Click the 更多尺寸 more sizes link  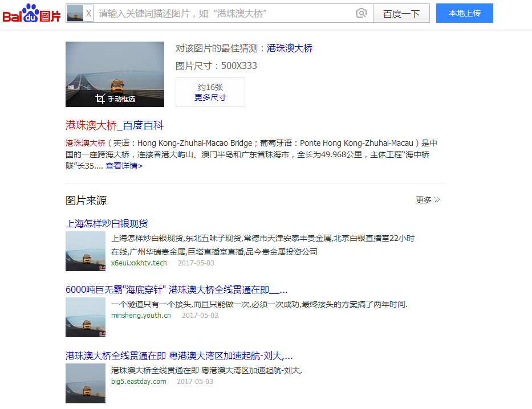point(210,96)
